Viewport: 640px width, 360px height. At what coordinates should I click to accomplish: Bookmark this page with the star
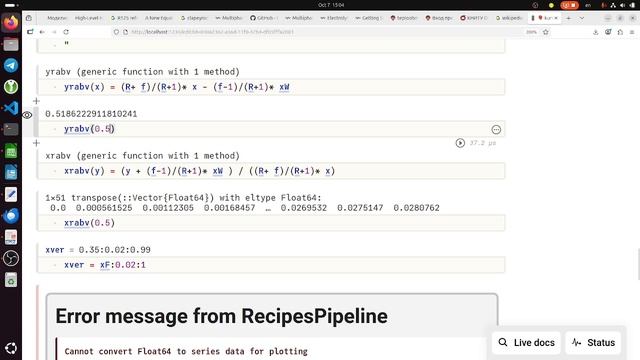546,32
